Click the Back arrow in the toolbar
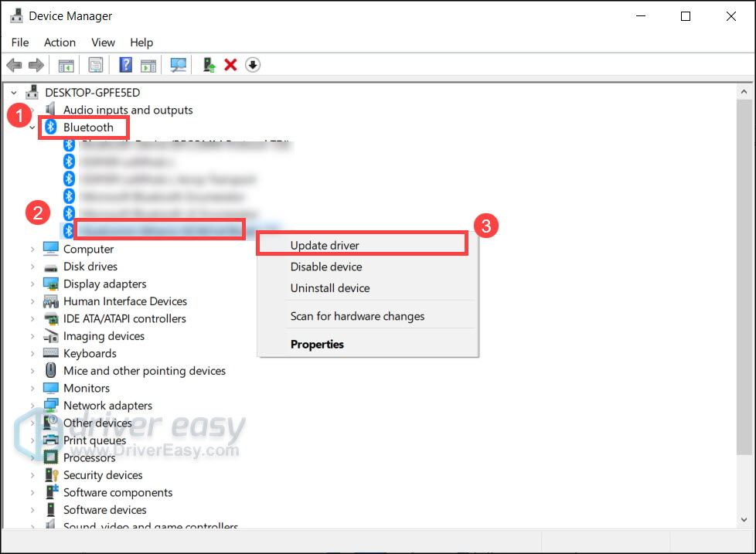Image resolution: width=756 pixels, height=554 pixels. [x=14, y=66]
